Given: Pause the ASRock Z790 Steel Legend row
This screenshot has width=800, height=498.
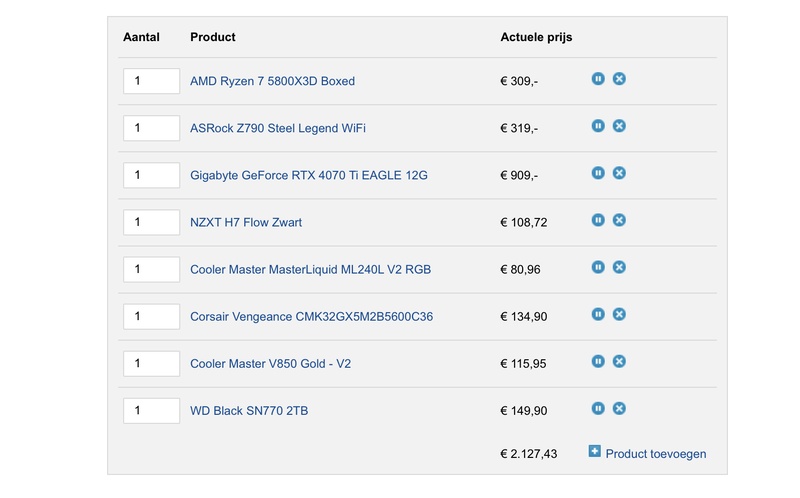Looking at the screenshot, I should click(598, 126).
